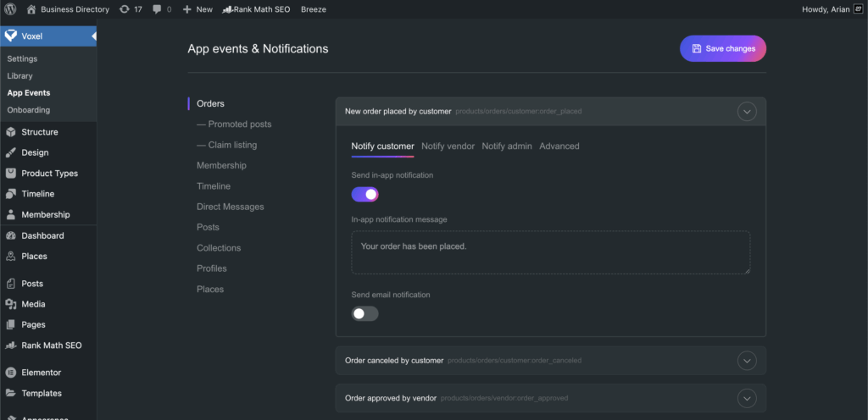Open the Advanced tab

pos(559,146)
